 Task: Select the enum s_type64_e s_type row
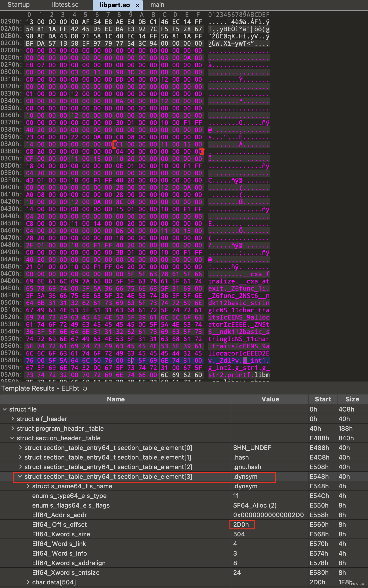click(x=184, y=496)
